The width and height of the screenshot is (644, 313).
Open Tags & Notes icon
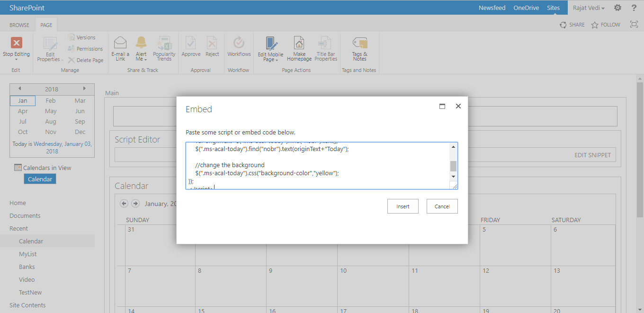point(360,43)
